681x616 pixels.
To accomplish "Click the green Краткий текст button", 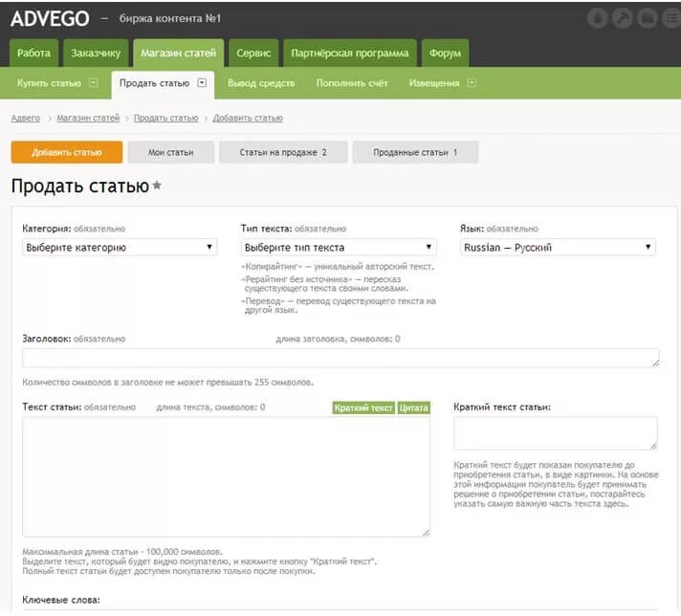I will pos(363,407).
